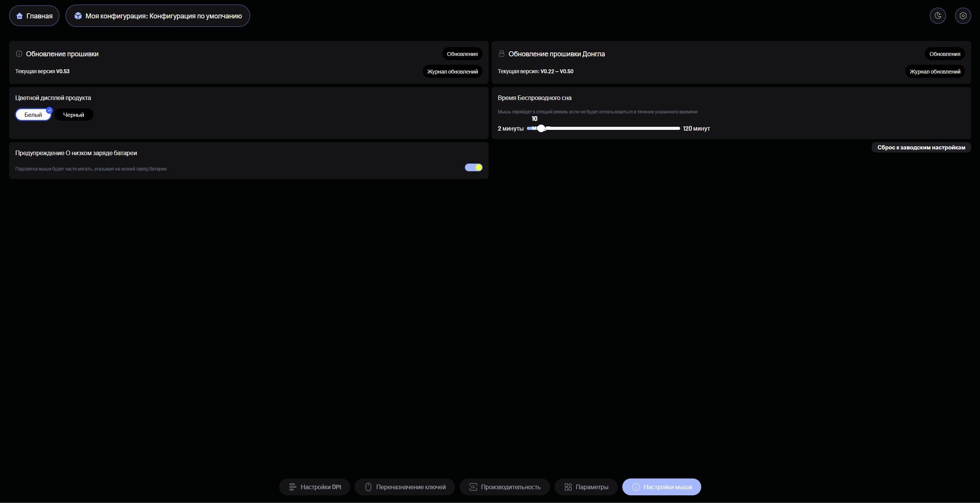Click Сброс к заводским настройкам button
Viewport: 980px width, 503px height.
(921, 147)
